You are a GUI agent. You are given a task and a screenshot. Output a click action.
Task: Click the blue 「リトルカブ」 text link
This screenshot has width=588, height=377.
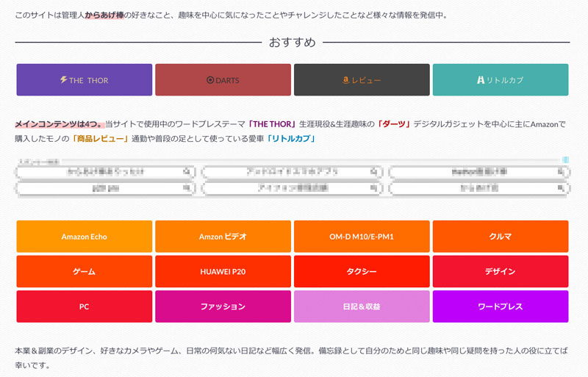point(291,138)
